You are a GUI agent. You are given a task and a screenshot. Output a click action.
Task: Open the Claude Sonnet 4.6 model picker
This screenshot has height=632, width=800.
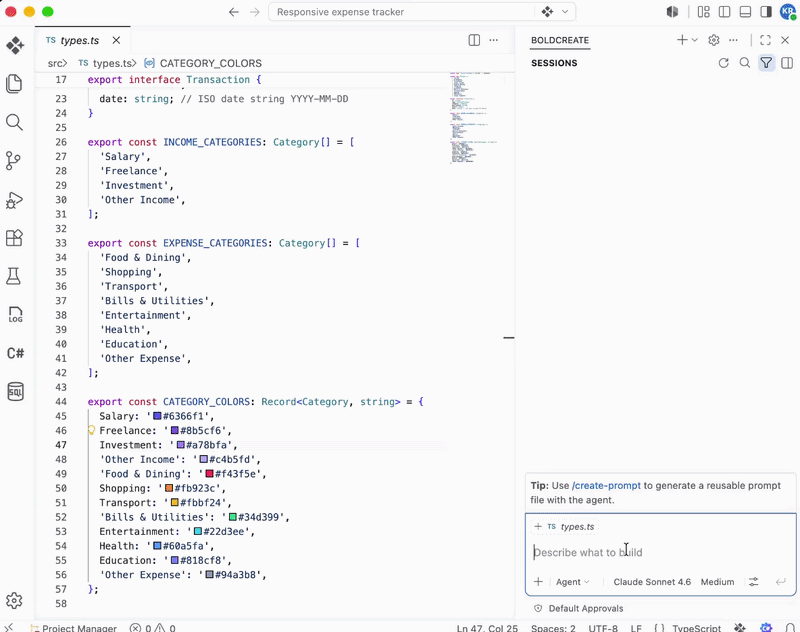pyautogui.click(x=652, y=582)
